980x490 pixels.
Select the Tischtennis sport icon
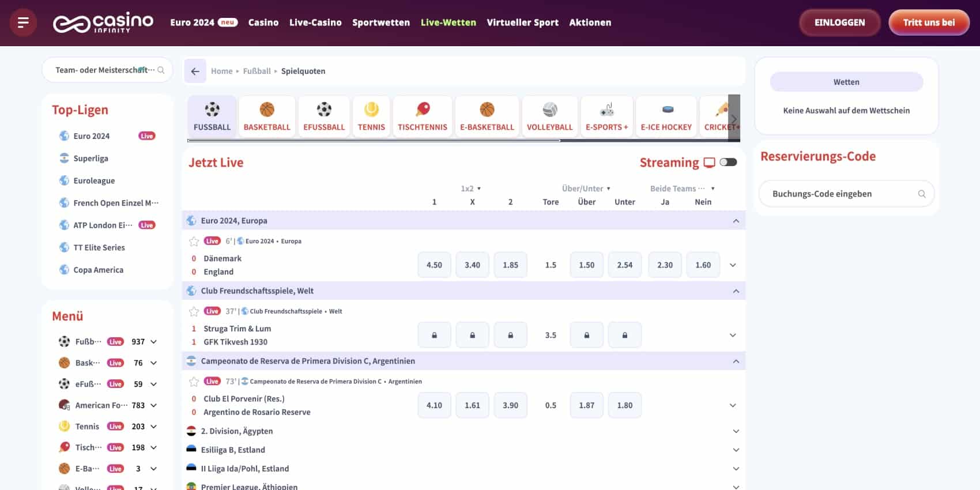423,117
